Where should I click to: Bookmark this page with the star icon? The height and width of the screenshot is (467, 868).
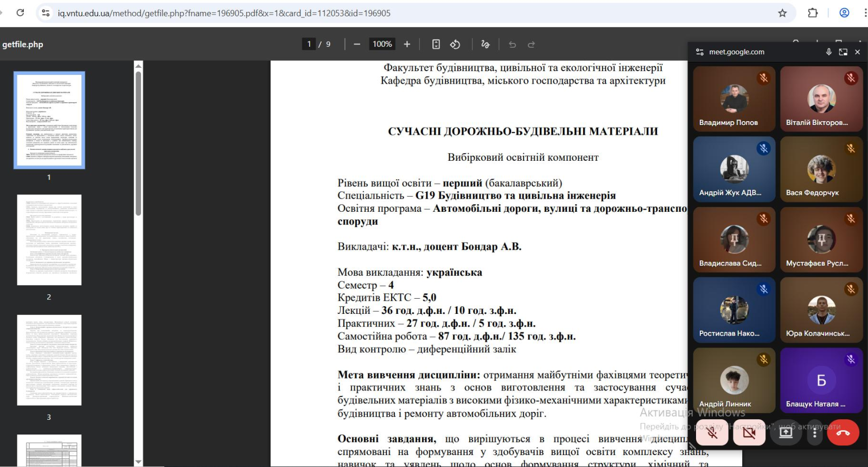tap(782, 13)
